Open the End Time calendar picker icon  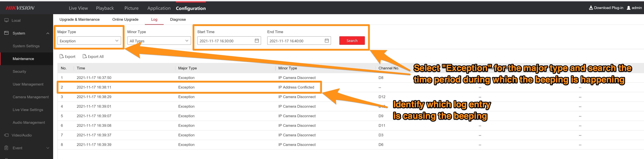tap(326, 41)
